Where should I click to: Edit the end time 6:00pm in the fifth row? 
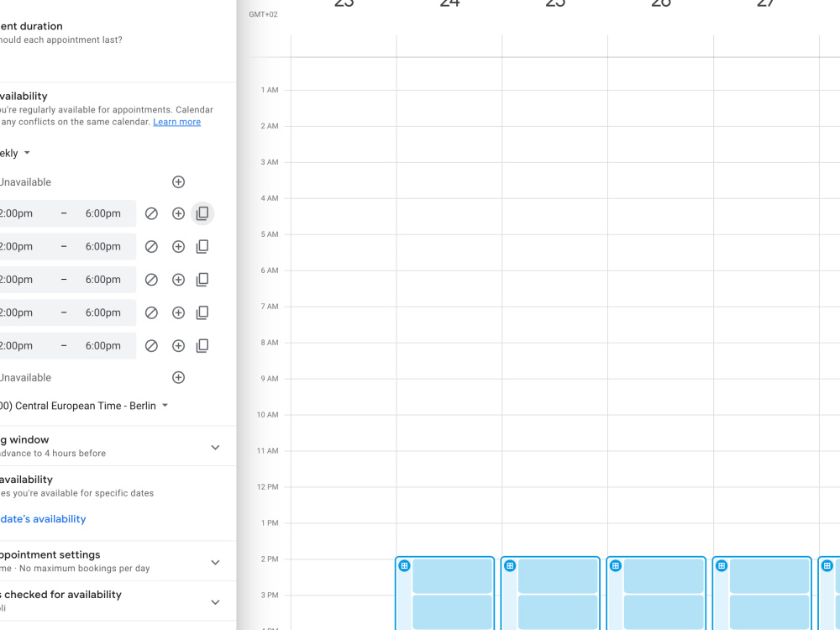pos(102,345)
